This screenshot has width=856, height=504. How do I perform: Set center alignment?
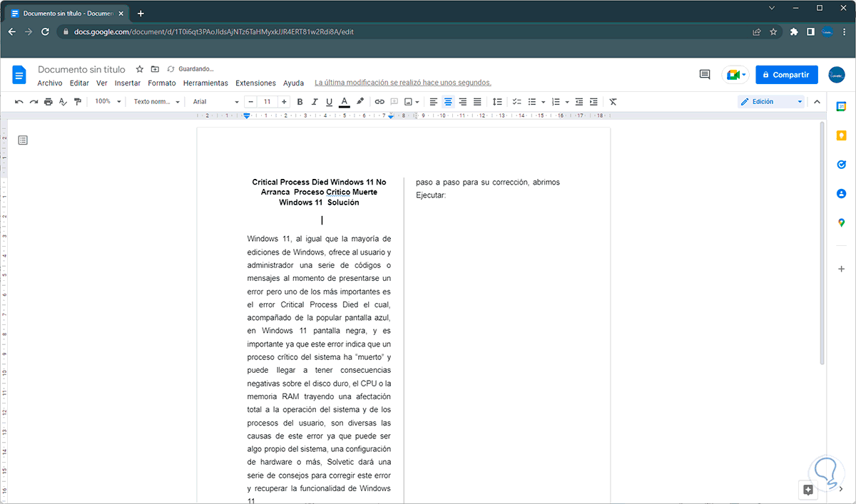pos(448,102)
